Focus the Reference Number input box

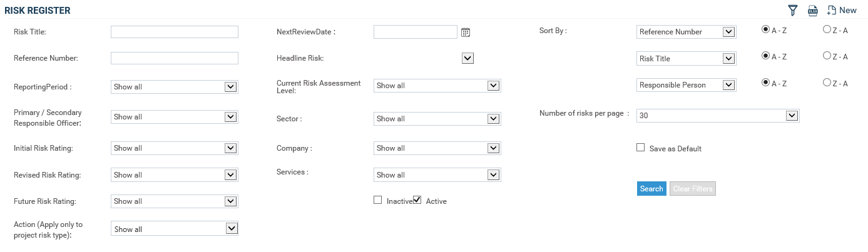tap(174, 58)
